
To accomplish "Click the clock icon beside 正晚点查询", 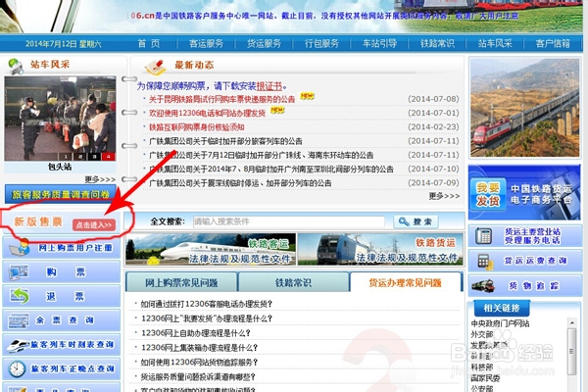I will tap(18, 368).
